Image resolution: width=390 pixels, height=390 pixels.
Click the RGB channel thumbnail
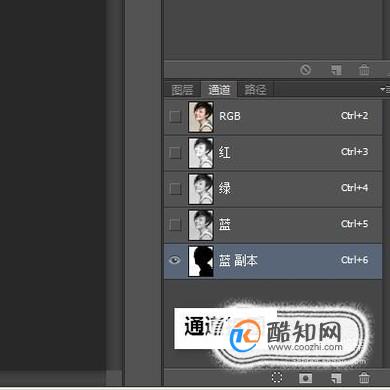click(201, 117)
